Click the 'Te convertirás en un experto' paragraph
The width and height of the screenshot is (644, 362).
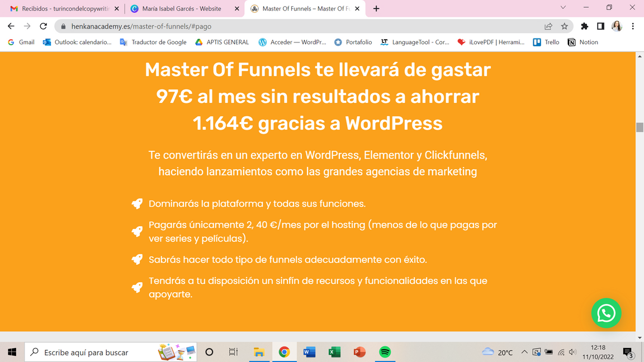(x=318, y=163)
